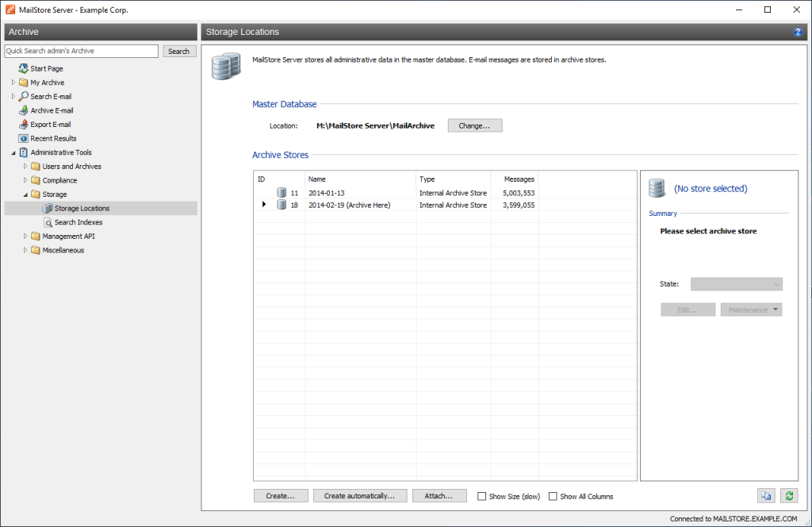Click the Attach button below the store list

tap(439, 495)
